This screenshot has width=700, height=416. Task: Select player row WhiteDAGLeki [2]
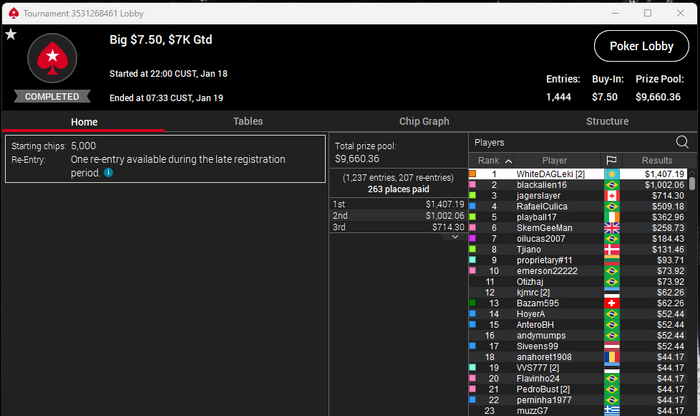pyautogui.click(x=578, y=174)
